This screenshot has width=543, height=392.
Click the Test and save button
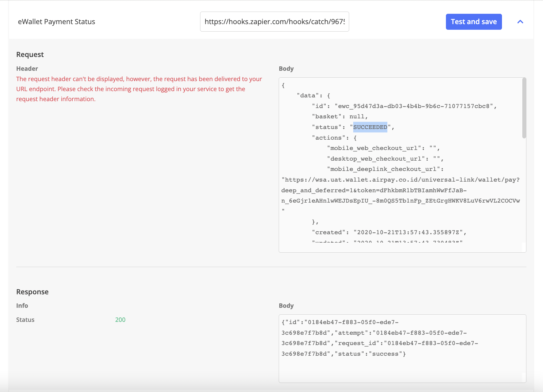pyautogui.click(x=473, y=22)
